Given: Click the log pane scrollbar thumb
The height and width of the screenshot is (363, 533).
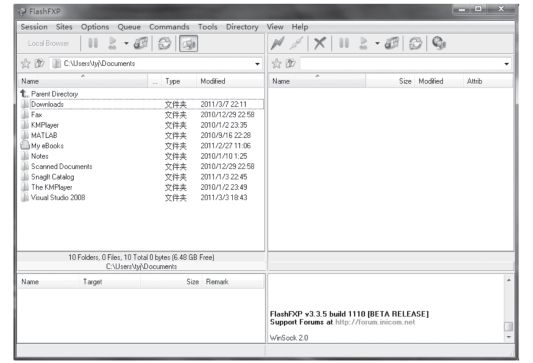Looking at the screenshot, I should pyautogui.click(x=509, y=326).
